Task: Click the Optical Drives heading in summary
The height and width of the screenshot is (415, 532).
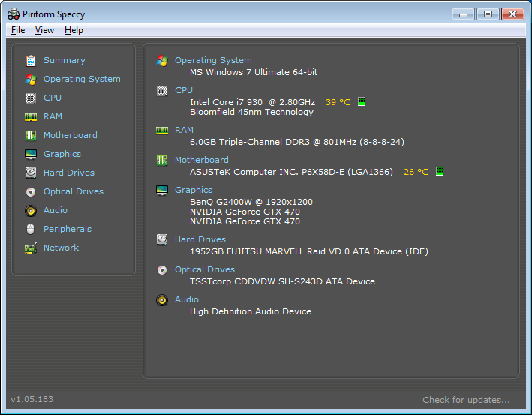Action: point(205,269)
